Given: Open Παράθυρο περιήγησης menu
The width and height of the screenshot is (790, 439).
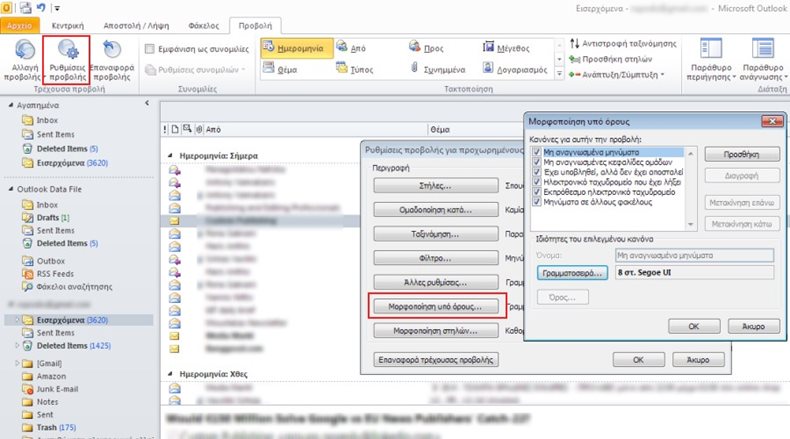Looking at the screenshot, I should [x=711, y=59].
